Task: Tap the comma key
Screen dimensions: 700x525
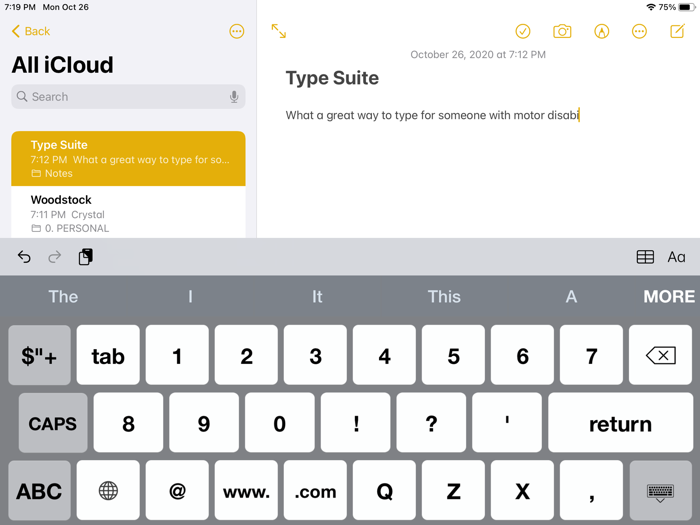Action: click(x=591, y=491)
